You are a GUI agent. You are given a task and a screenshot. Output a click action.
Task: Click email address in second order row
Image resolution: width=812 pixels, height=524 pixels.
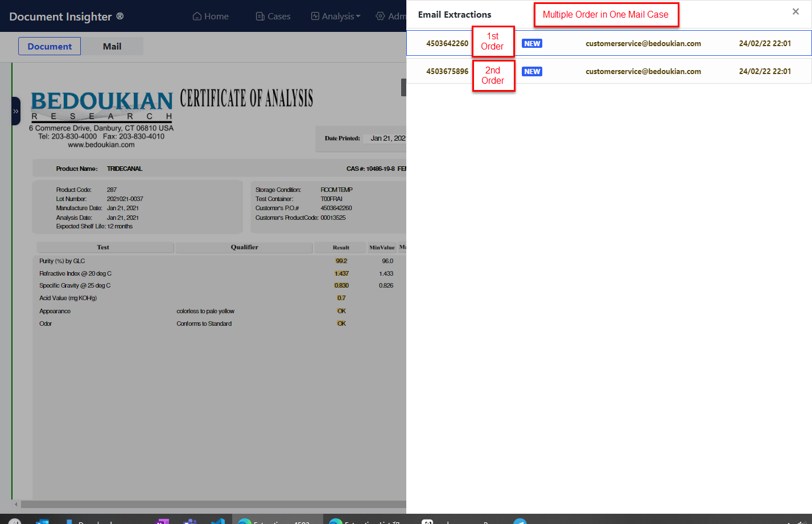coord(643,72)
